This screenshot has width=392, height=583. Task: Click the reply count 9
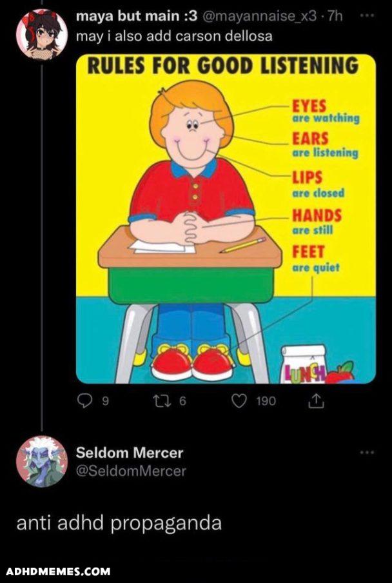point(106,401)
